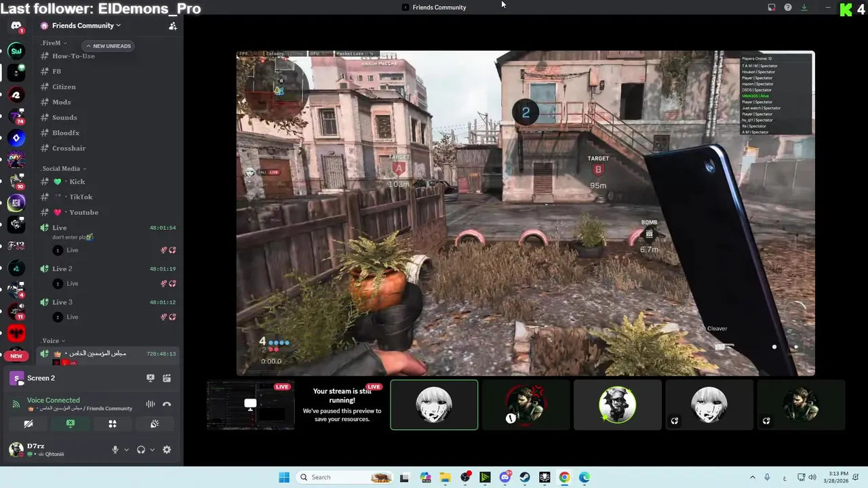
Task: Open Discord help question mark icon
Action: pyautogui.click(x=788, y=7)
